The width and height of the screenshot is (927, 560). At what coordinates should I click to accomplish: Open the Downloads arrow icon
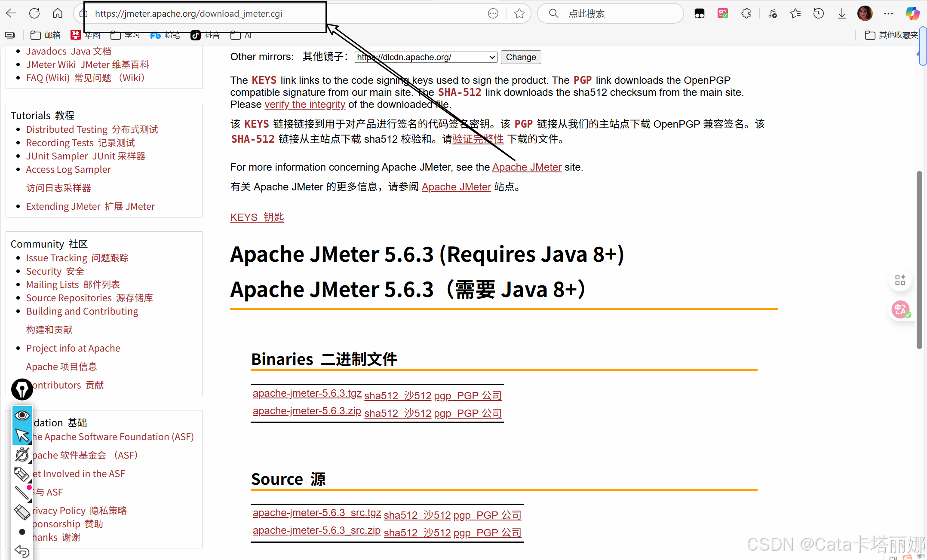point(842,13)
